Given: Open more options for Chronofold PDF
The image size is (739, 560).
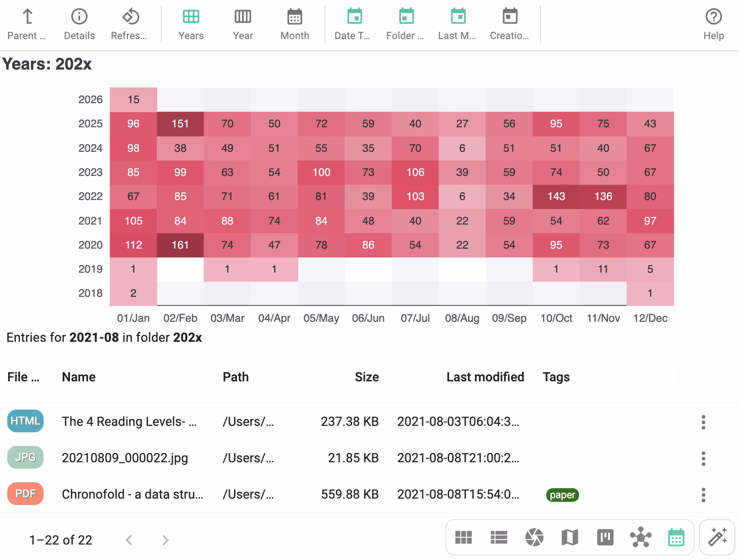Looking at the screenshot, I should click(x=703, y=495).
